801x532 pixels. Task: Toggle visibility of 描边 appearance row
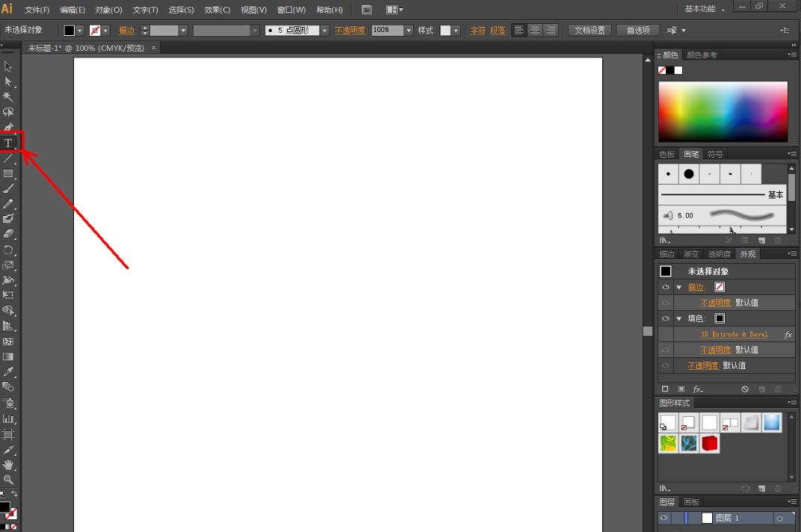(665, 287)
